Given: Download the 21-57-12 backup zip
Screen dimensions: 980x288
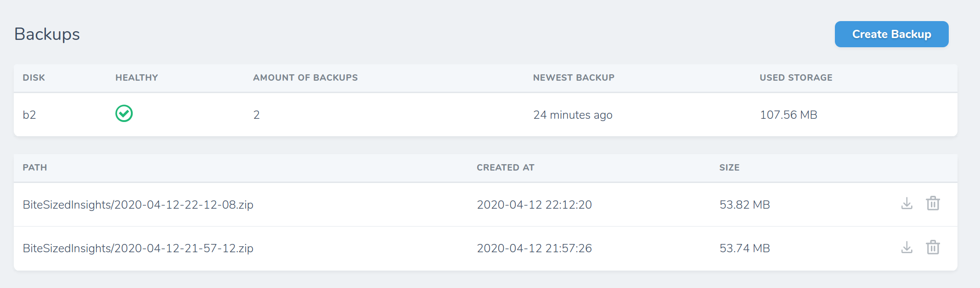Looking at the screenshot, I should pos(907,247).
